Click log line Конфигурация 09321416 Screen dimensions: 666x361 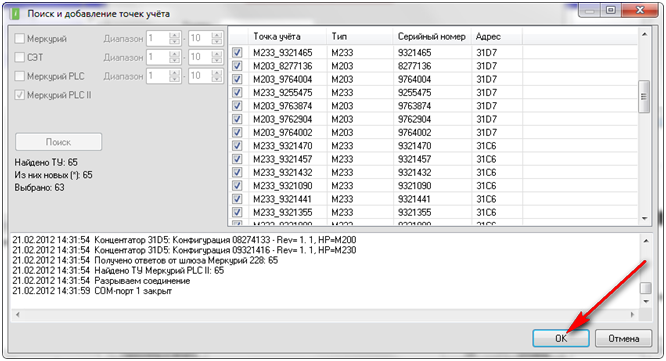point(184,250)
